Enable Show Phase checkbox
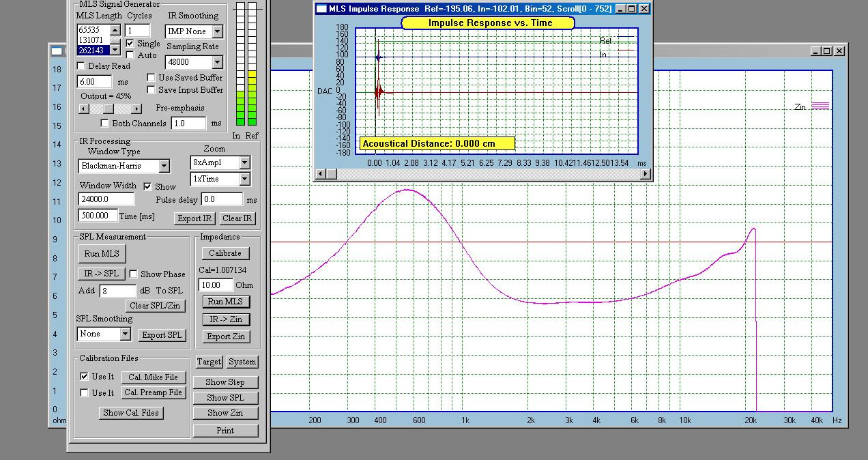Viewport: 868px width, 460px height. tap(134, 274)
